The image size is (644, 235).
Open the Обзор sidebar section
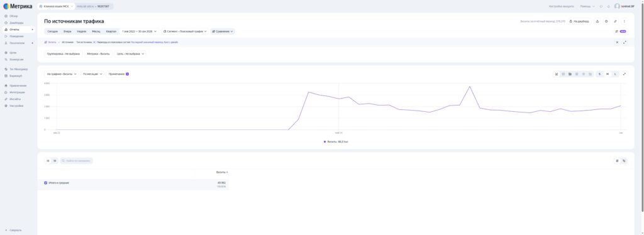pos(14,16)
